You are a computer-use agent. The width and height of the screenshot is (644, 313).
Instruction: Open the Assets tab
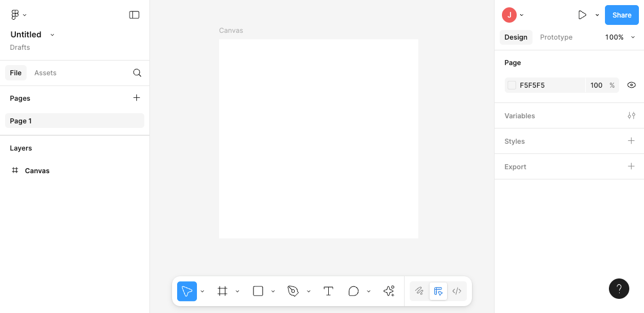tap(45, 73)
